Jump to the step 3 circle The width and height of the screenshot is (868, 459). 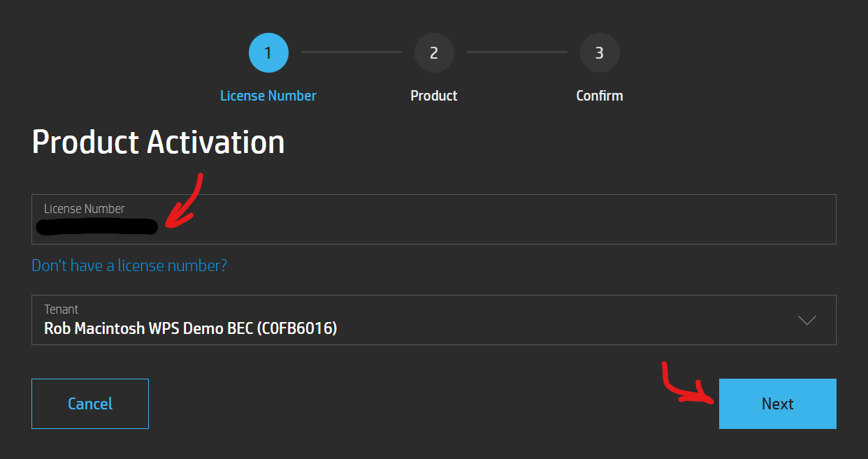[x=600, y=53]
